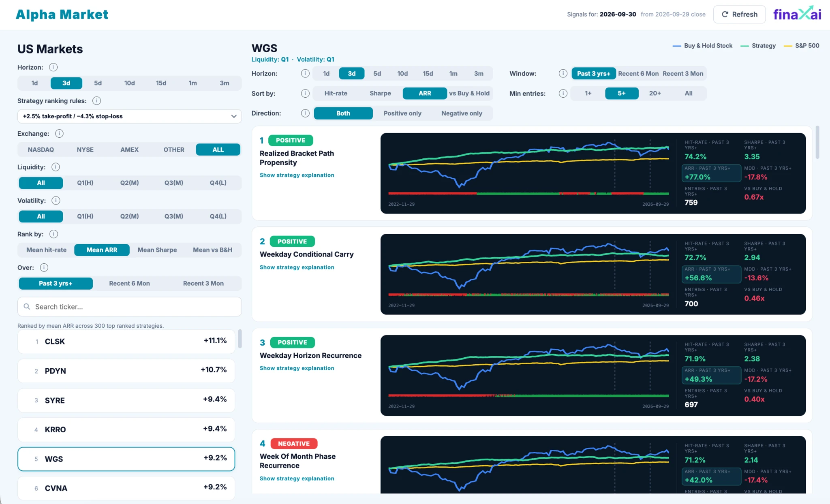The height and width of the screenshot is (504, 830).
Task: Select Q1(H) liquidity filter
Action: [x=85, y=183]
